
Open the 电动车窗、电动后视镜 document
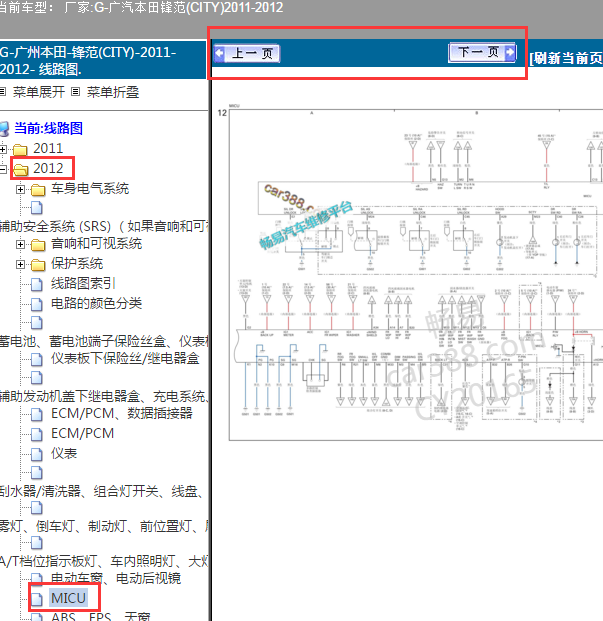pyautogui.click(x=116, y=579)
